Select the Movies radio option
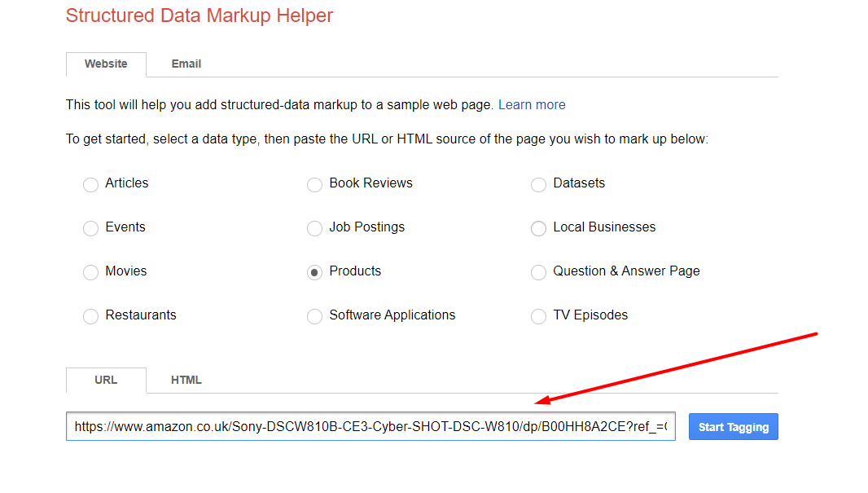 tap(90, 273)
